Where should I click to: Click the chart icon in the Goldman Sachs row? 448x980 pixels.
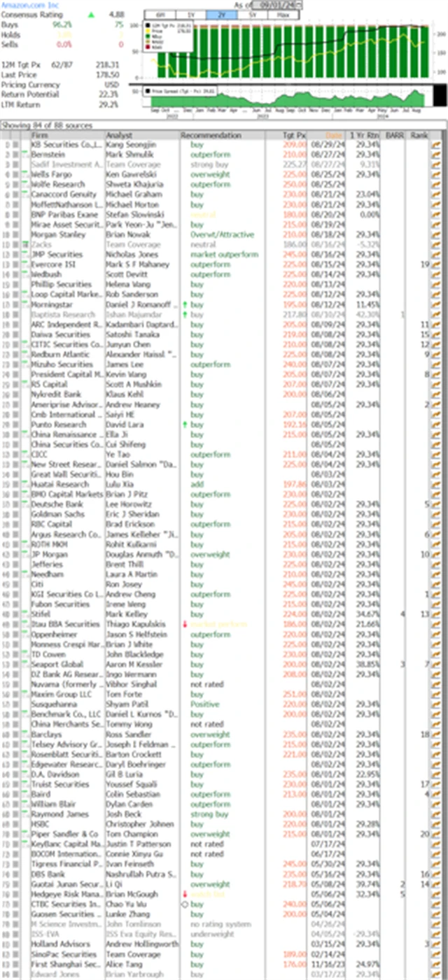pyautogui.click(x=436, y=514)
